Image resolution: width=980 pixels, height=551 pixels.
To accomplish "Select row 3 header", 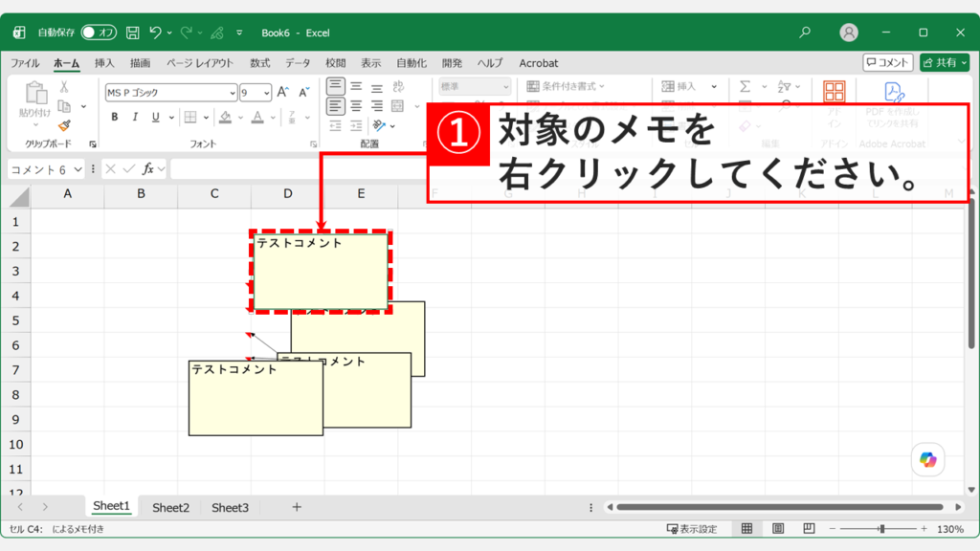I will point(15,271).
